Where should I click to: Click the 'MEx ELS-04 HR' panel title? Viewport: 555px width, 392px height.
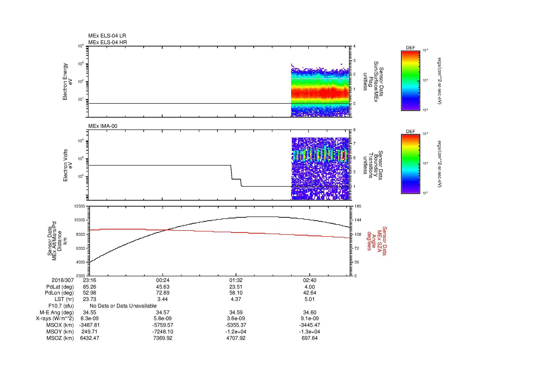click(x=107, y=42)
